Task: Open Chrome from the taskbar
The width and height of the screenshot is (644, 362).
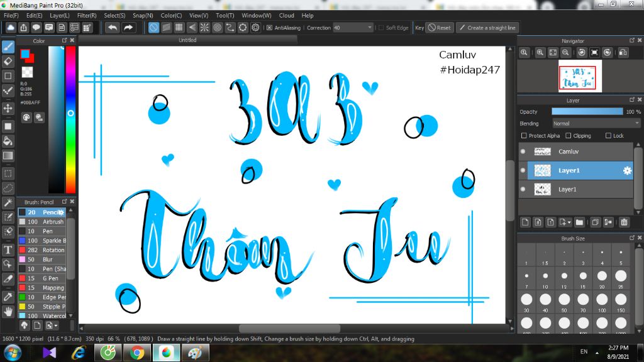Action: pyautogui.click(x=137, y=353)
